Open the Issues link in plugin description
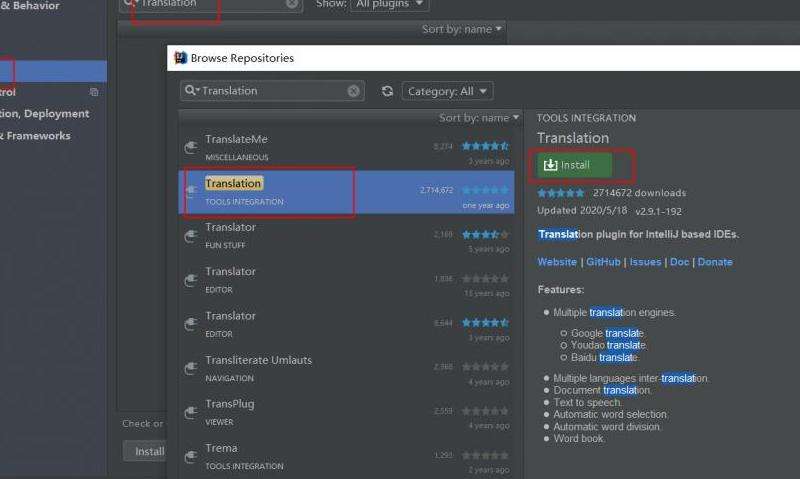Screen dimensions: 800x479 [x=645, y=262]
